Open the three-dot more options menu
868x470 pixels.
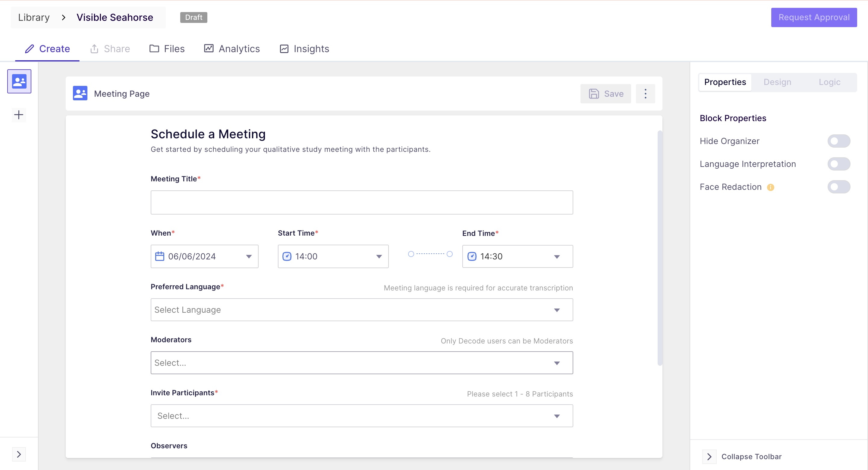point(645,94)
